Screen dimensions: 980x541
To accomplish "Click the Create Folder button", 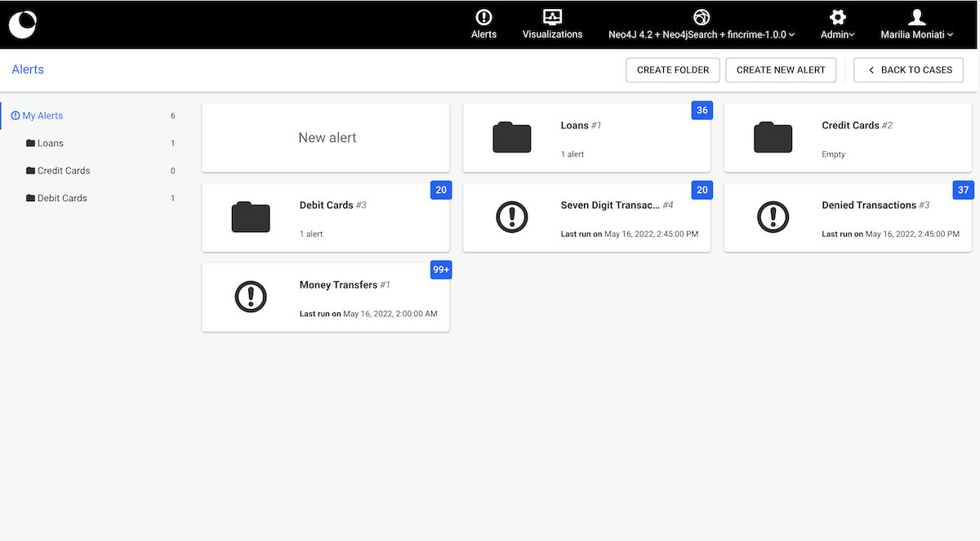I will tap(673, 70).
